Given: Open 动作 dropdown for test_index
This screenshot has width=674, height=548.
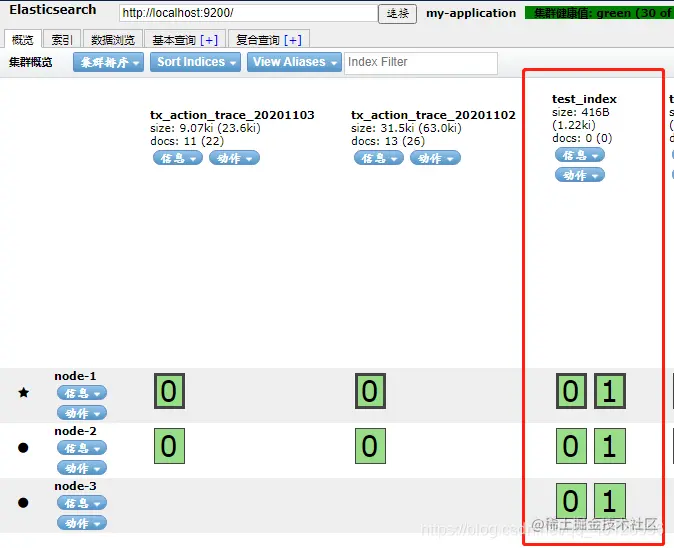Looking at the screenshot, I should 580,175.
